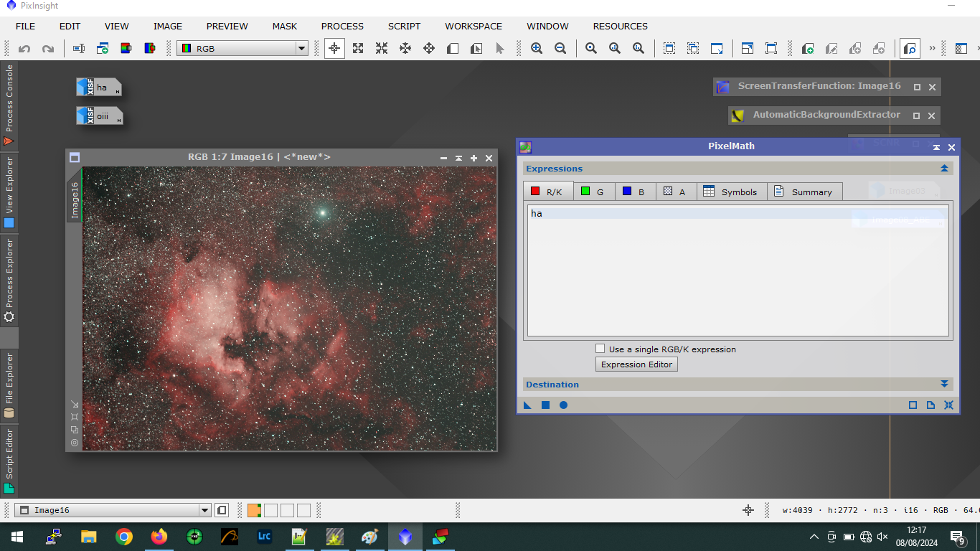The height and width of the screenshot is (551, 980).
Task: Click PixelMath reset icon at bottom right
Action: (x=948, y=405)
